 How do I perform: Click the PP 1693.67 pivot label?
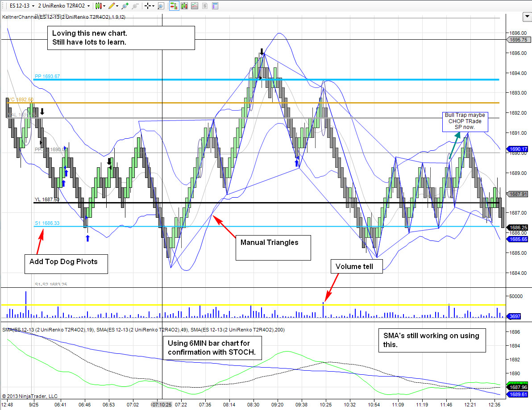coord(47,76)
